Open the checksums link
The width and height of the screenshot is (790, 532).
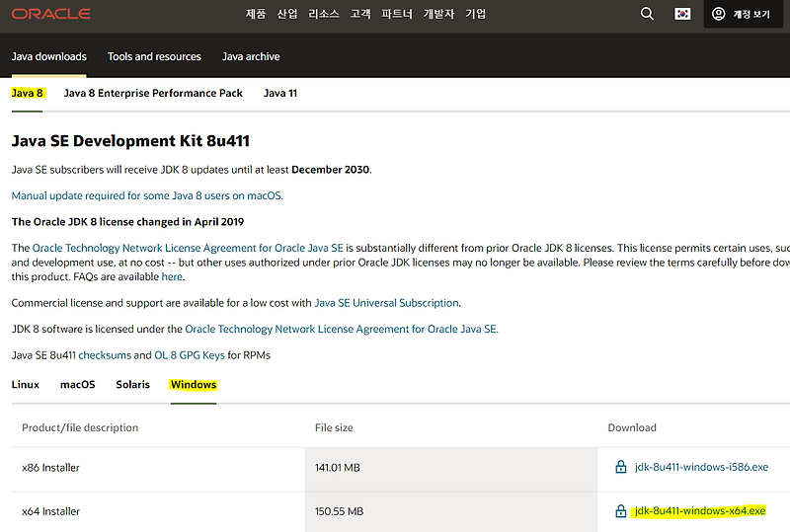click(x=105, y=355)
